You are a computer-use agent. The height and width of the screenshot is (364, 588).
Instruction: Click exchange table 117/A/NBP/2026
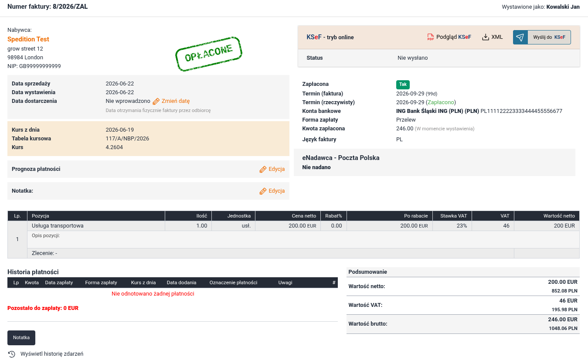pyautogui.click(x=127, y=139)
